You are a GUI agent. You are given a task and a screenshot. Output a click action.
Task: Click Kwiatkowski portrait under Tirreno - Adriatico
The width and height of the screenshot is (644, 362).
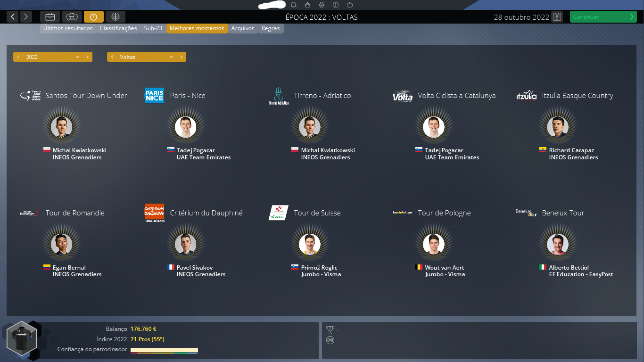tap(310, 127)
